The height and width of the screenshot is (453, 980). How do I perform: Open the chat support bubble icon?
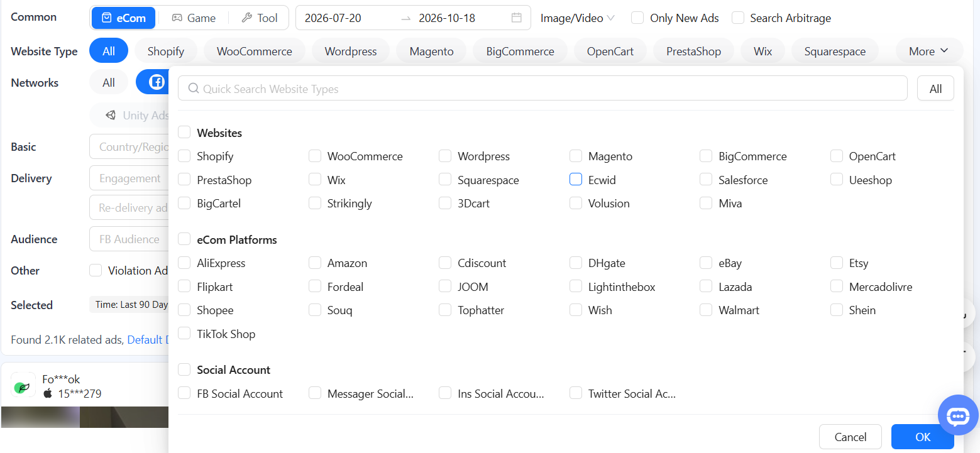(958, 415)
